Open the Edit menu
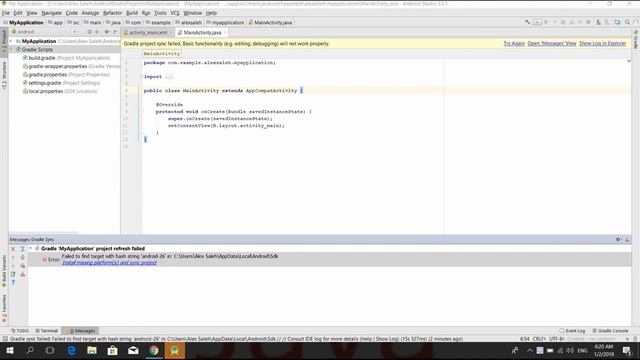The image size is (640, 360). click(18, 13)
